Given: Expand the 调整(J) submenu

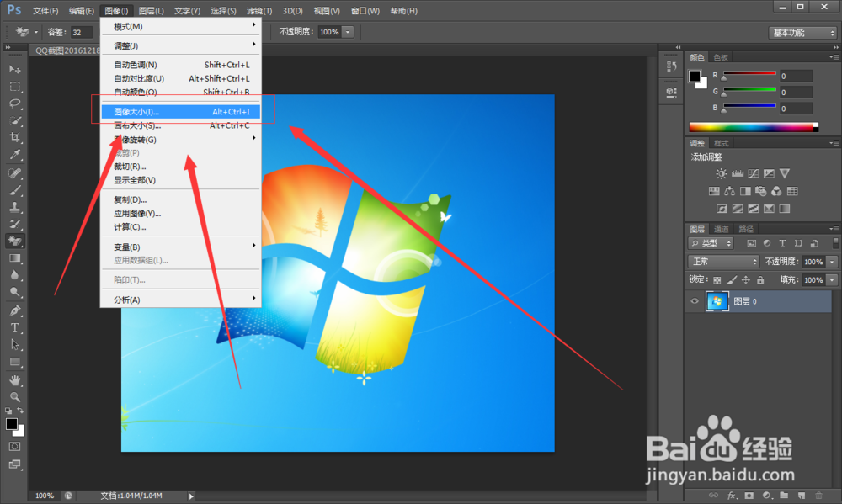Looking at the screenshot, I should pyautogui.click(x=181, y=45).
